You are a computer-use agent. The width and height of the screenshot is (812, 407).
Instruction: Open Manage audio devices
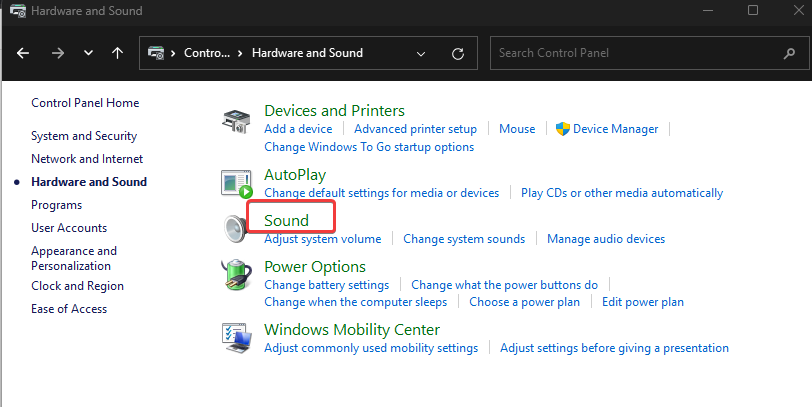606,239
